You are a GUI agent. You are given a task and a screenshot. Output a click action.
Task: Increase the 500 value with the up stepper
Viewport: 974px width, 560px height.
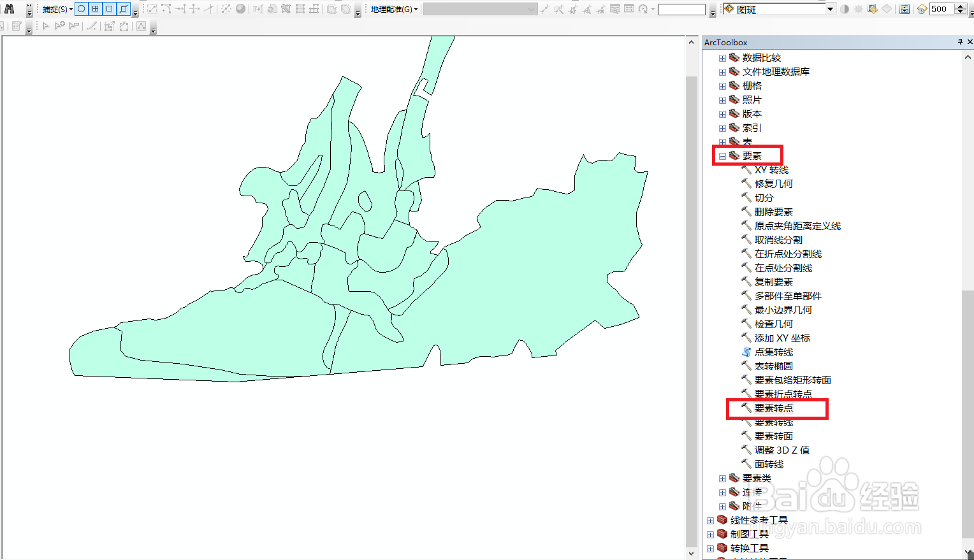[960, 5]
